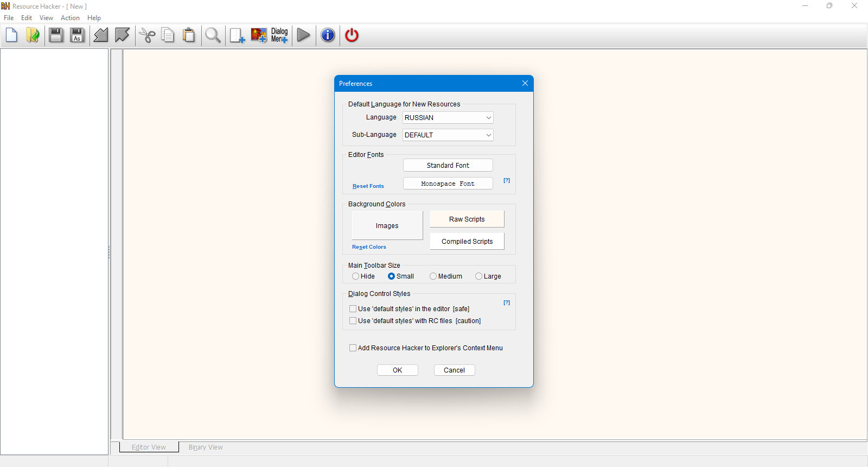Click the Compile script play icon

coord(304,35)
